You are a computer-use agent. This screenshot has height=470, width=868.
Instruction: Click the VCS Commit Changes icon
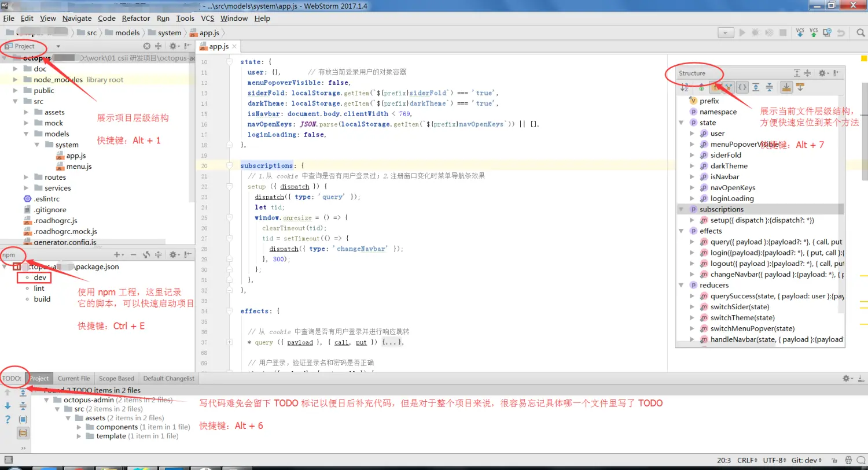pyautogui.click(x=814, y=32)
